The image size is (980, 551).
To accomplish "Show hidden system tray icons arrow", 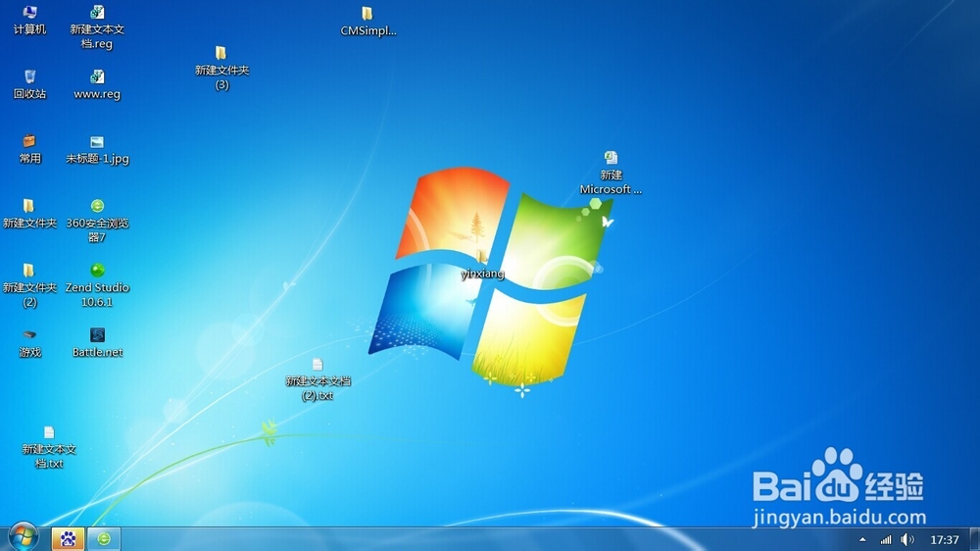I will [x=862, y=539].
